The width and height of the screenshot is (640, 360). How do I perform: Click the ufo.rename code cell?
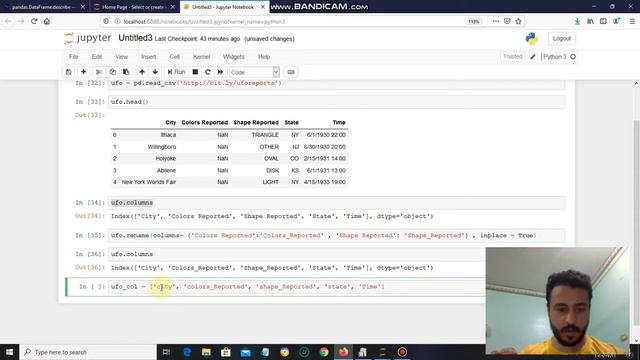click(337, 236)
